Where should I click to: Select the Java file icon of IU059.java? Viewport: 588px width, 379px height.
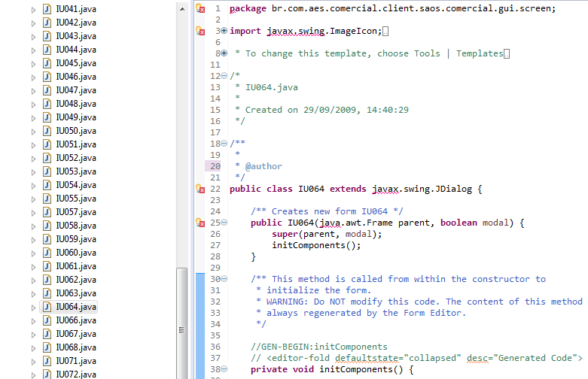tap(47, 239)
